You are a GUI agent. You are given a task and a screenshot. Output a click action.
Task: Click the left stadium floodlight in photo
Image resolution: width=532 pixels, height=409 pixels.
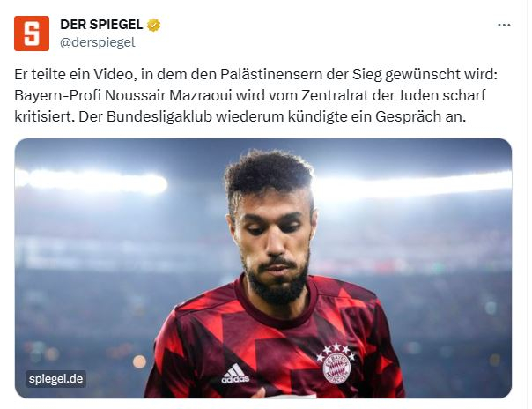92,182
